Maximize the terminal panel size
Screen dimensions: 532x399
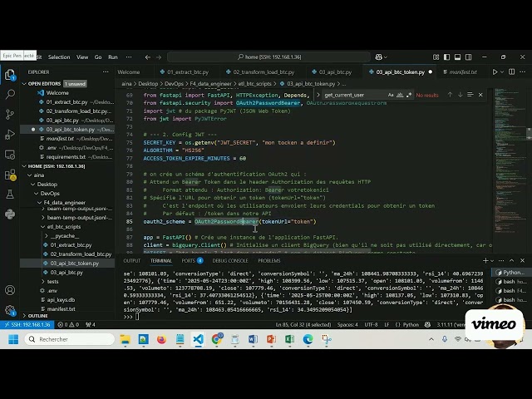click(512, 260)
